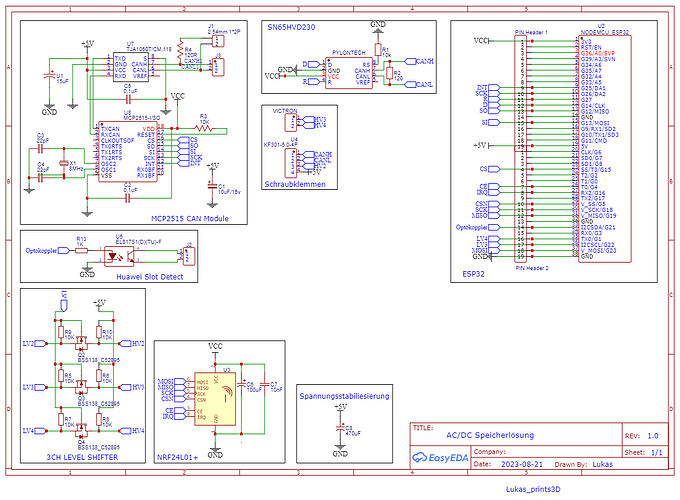Screen dimensions: 680x500
Task: Select the R2 120 resistor near CANL port
Action: [389, 73]
